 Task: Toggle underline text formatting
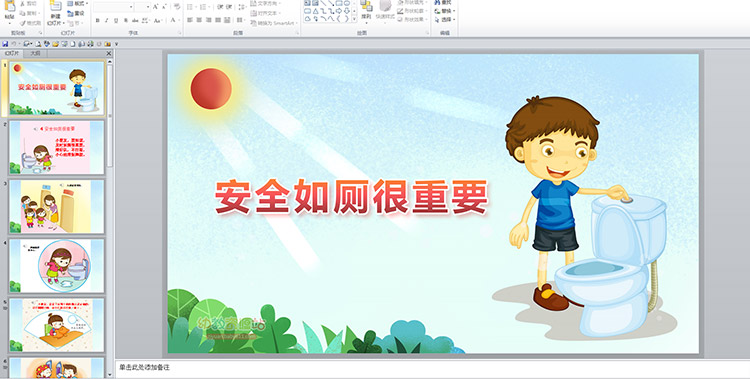pos(116,21)
